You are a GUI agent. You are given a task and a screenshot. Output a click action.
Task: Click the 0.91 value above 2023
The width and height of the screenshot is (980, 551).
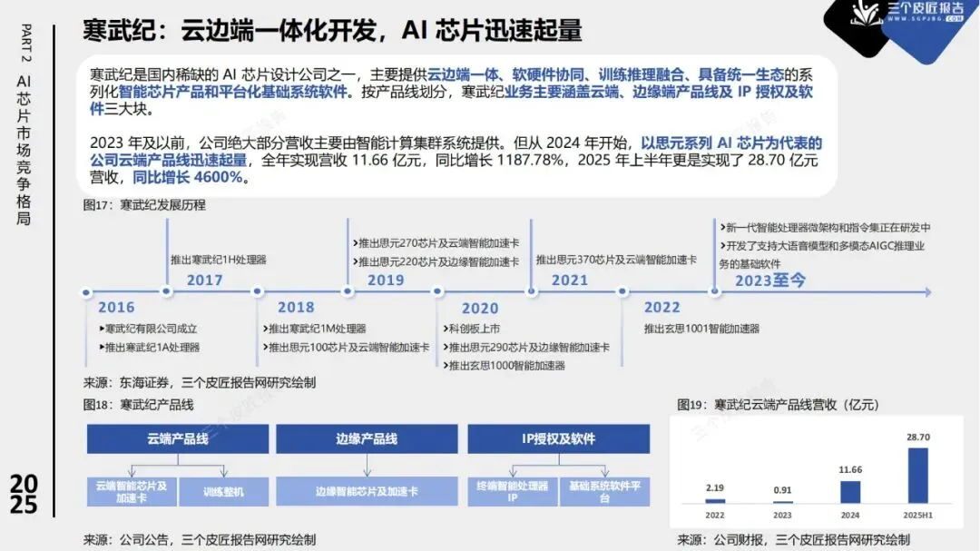782,490
